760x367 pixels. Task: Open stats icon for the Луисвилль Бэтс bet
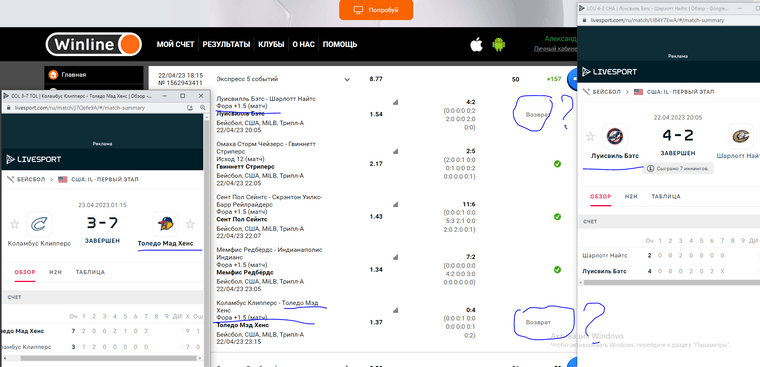click(x=395, y=102)
